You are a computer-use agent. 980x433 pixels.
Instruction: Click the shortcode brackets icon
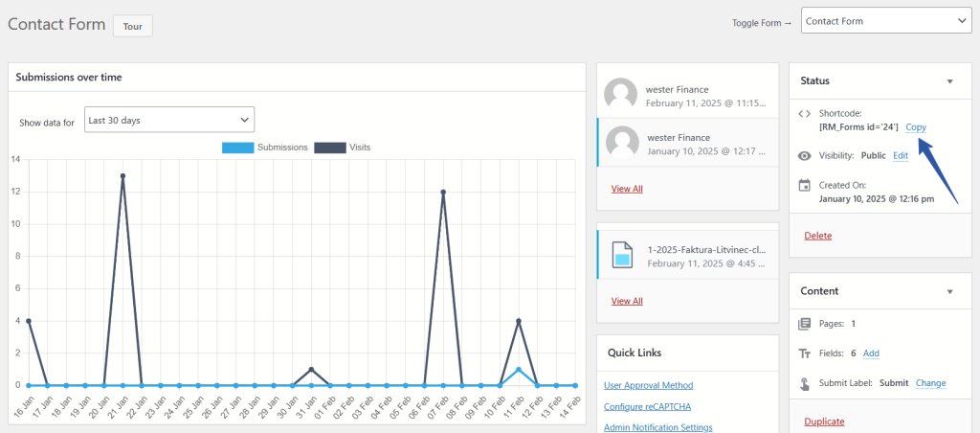(x=804, y=113)
